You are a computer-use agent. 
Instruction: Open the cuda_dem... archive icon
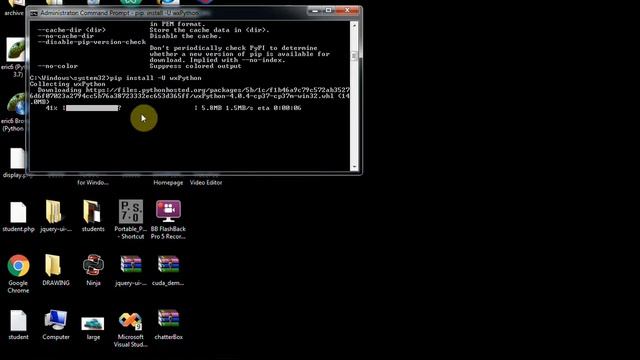(x=168, y=264)
